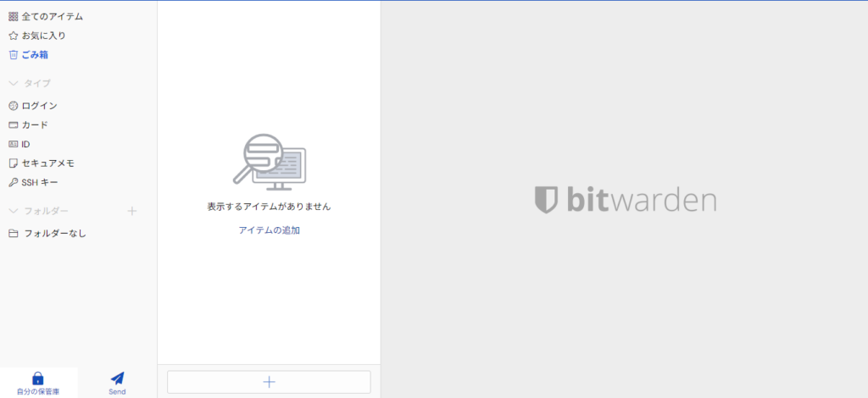Click the bottom plus add-item button
The width and height of the screenshot is (868, 398).
tap(269, 382)
